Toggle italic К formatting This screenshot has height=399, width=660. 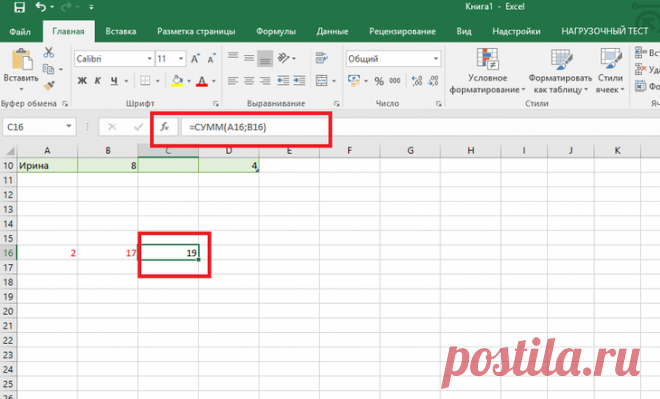click(98, 80)
